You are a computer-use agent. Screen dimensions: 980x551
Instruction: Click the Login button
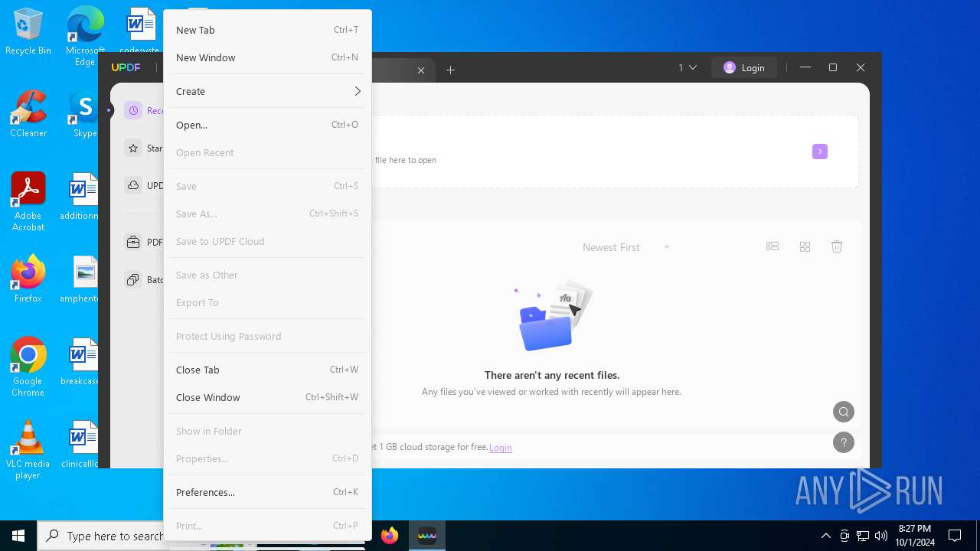(x=744, y=67)
